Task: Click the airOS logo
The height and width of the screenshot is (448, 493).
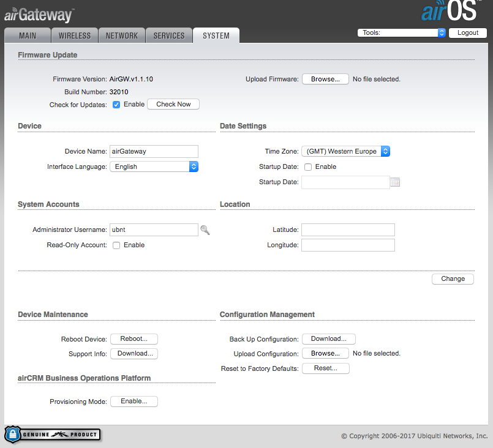Action: point(451,10)
